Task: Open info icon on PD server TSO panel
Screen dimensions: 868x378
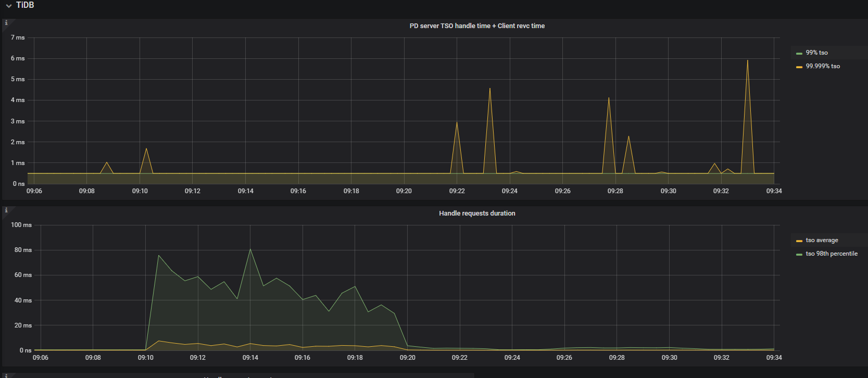Action: pos(6,23)
